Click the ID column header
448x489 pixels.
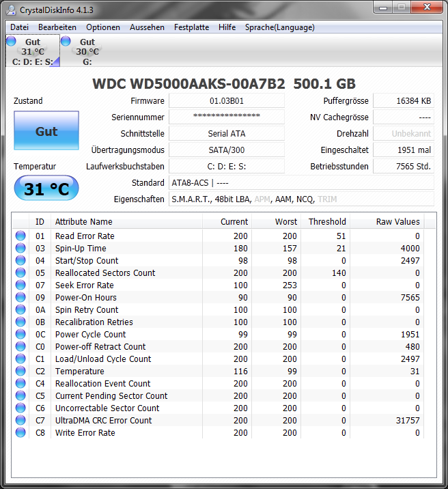point(40,222)
